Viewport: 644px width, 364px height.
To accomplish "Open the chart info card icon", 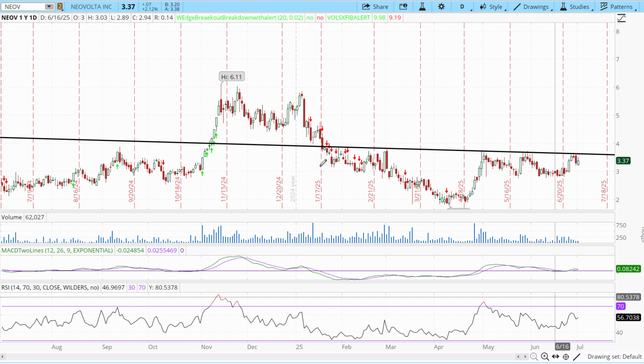I will [x=403, y=7].
